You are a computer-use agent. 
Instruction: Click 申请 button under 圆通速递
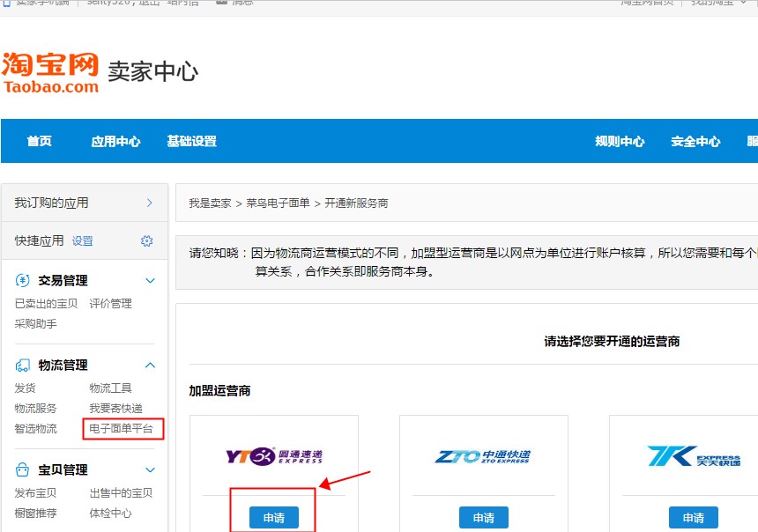[x=274, y=518]
